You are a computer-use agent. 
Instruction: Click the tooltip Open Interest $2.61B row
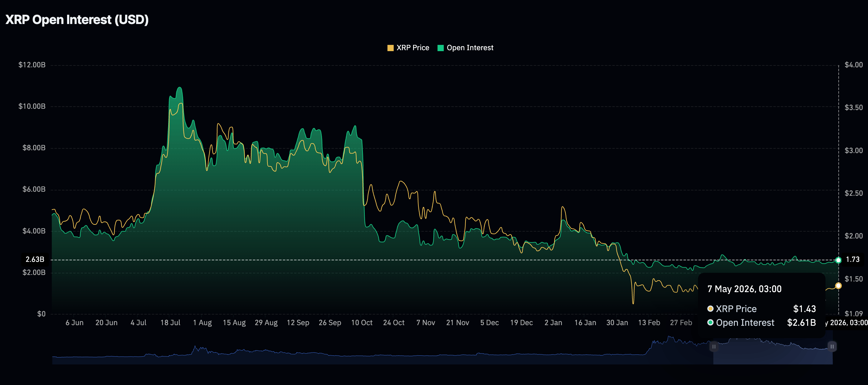[762, 322]
